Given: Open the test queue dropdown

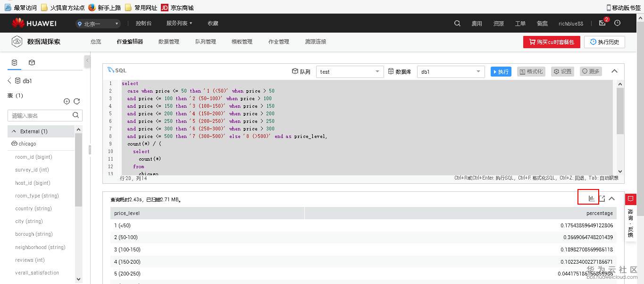Looking at the screenshot, I should pos(349,71).
